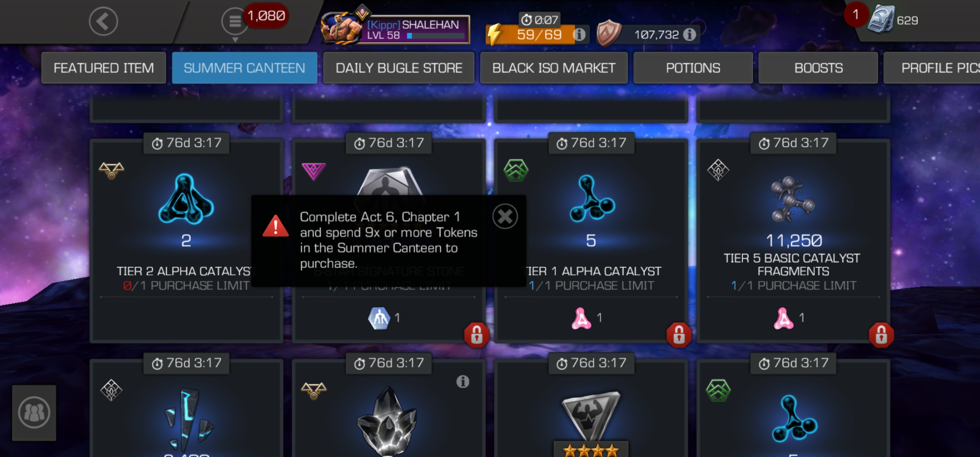Tap the red lock on Tier 5 Basic Catalyst Fragments
Screen dimensions: 980x457
881,335
